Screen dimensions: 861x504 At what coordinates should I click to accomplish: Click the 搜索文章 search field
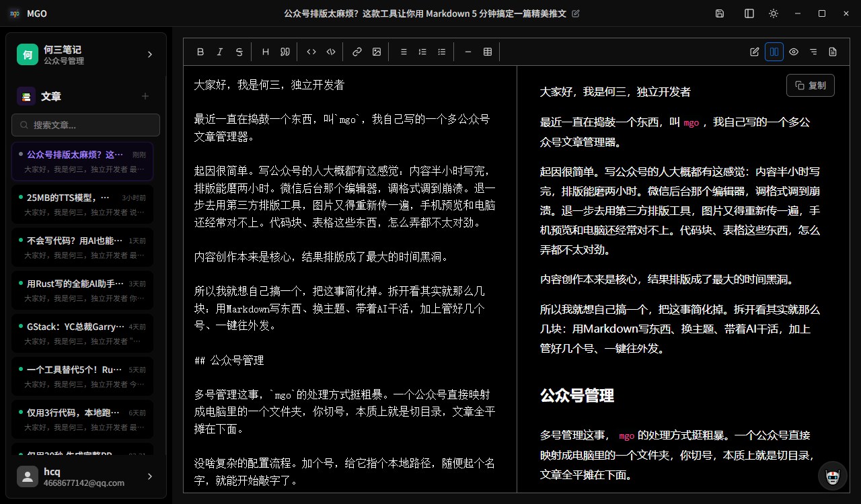point(85,125)
